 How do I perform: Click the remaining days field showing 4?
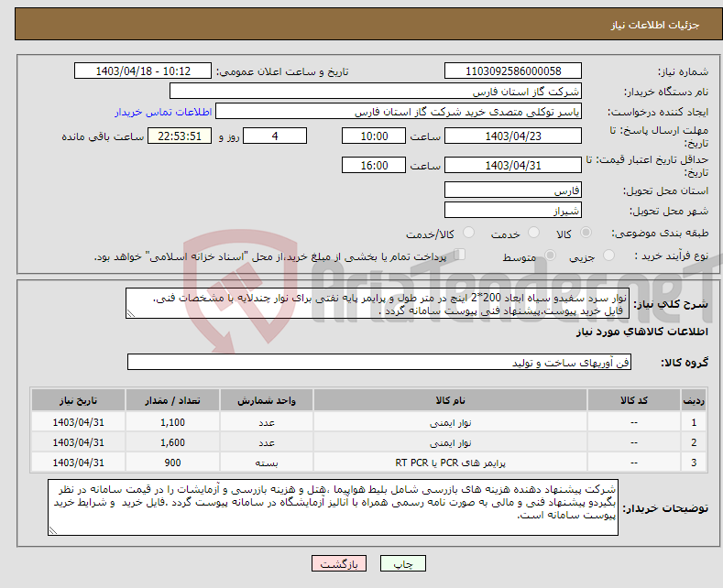click(275, 136)
